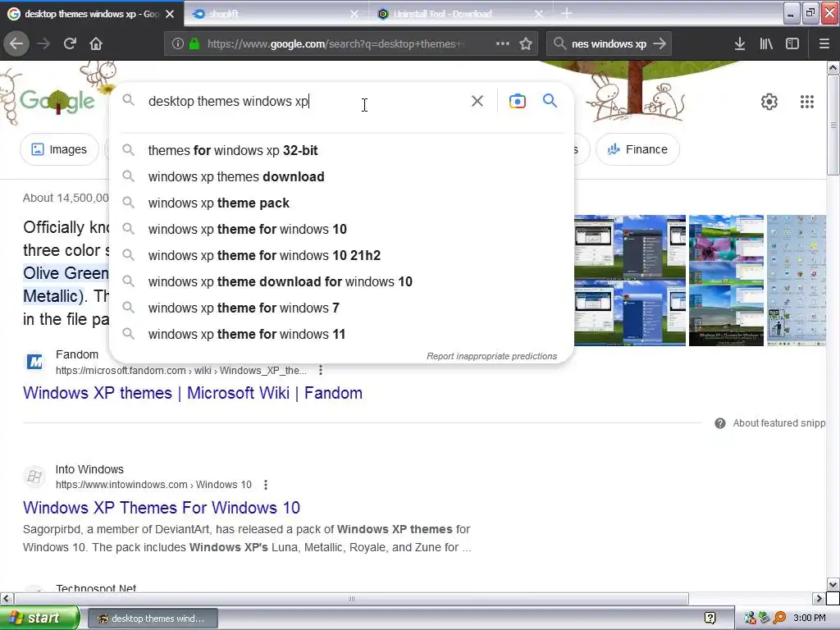
Task: Click Report inappropriate predictions
Action: (492, 356)
